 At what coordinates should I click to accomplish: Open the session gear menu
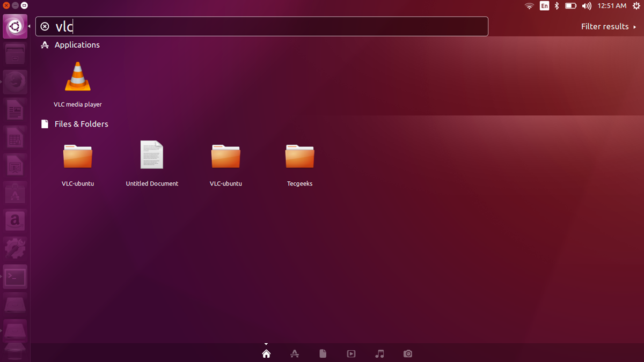point(637,6)
